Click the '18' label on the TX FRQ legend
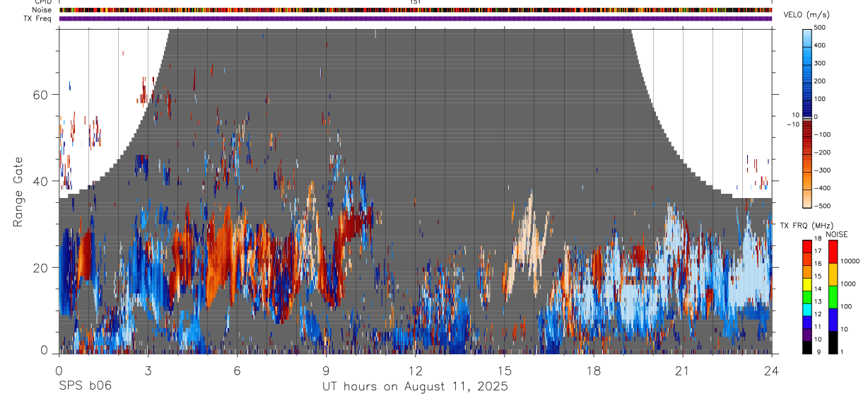Screen dimensions: 868x401 818,240
